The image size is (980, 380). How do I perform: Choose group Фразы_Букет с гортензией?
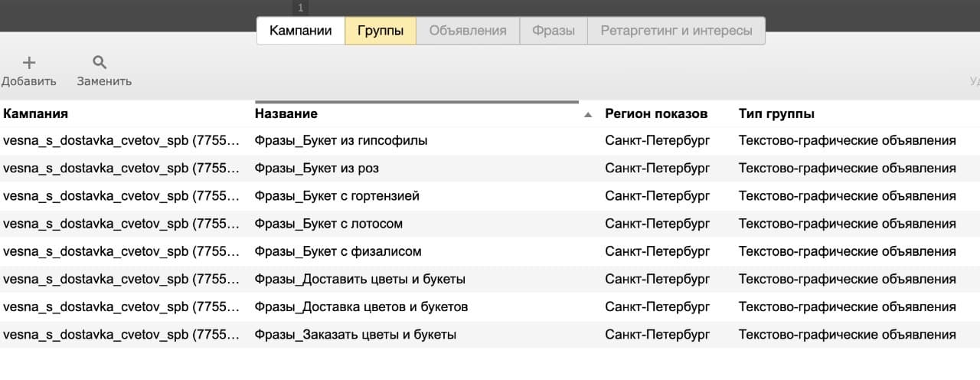tap(337, 196)
